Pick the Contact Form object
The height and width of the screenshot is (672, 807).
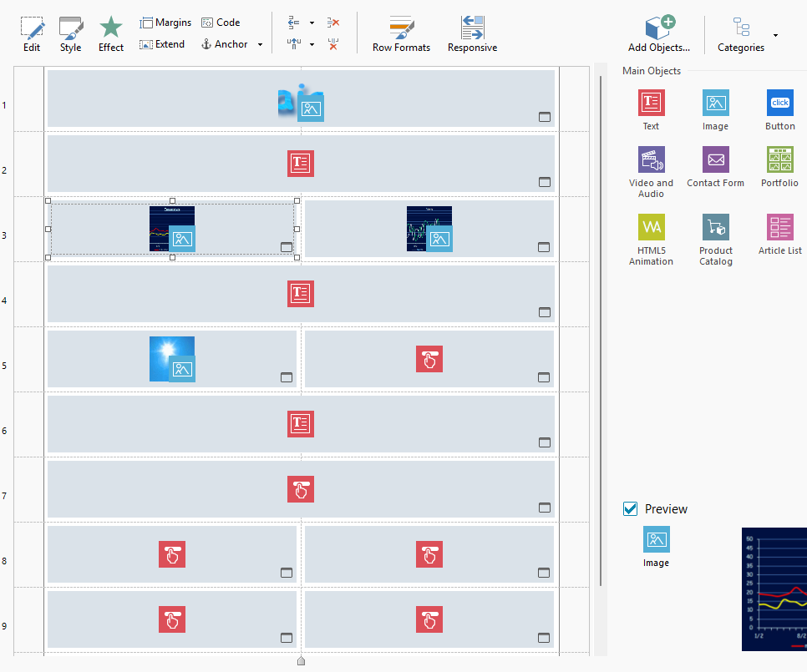click(715, 167)
